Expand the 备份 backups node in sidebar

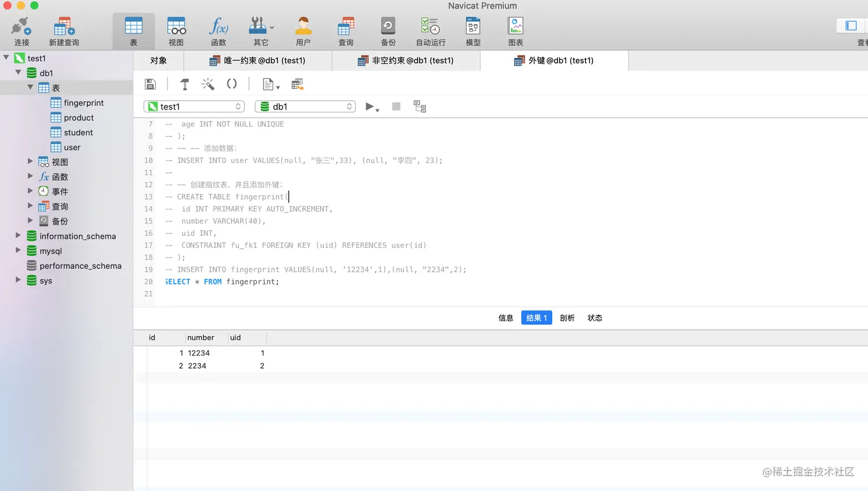point(30,221)
